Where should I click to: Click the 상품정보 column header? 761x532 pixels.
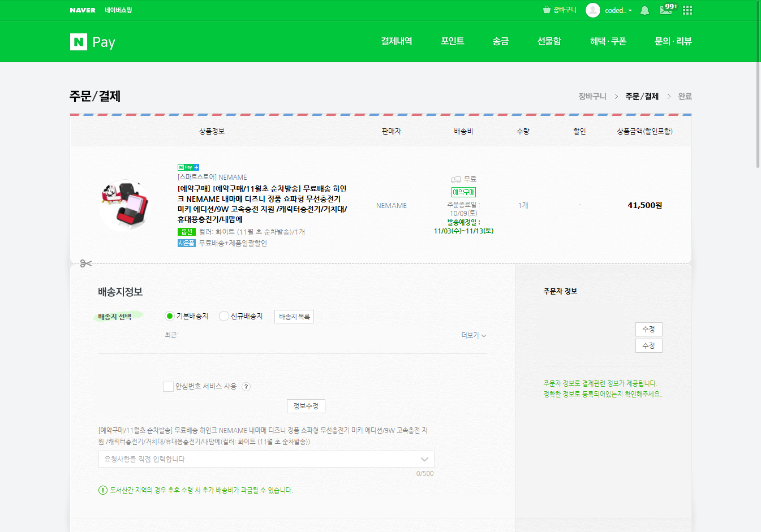(x=212, y=131)
